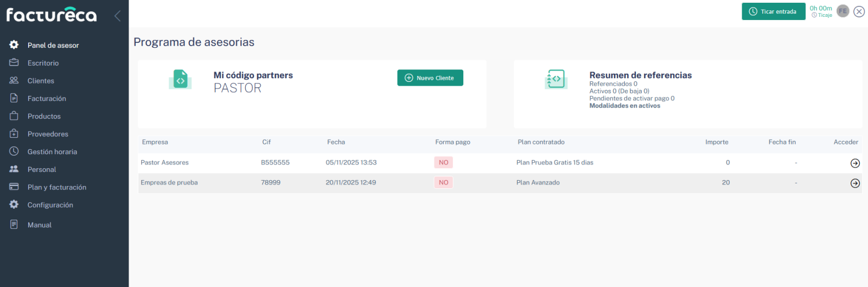
Task: Access Pastor Asesores via arrow icon
Action: 855,163
